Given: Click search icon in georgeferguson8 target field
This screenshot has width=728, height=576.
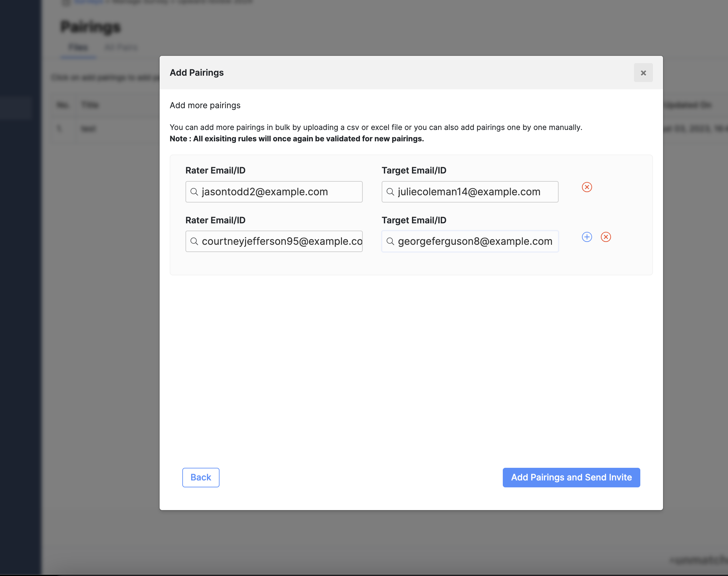Looking at the screenshot, I should coord(390,241).
